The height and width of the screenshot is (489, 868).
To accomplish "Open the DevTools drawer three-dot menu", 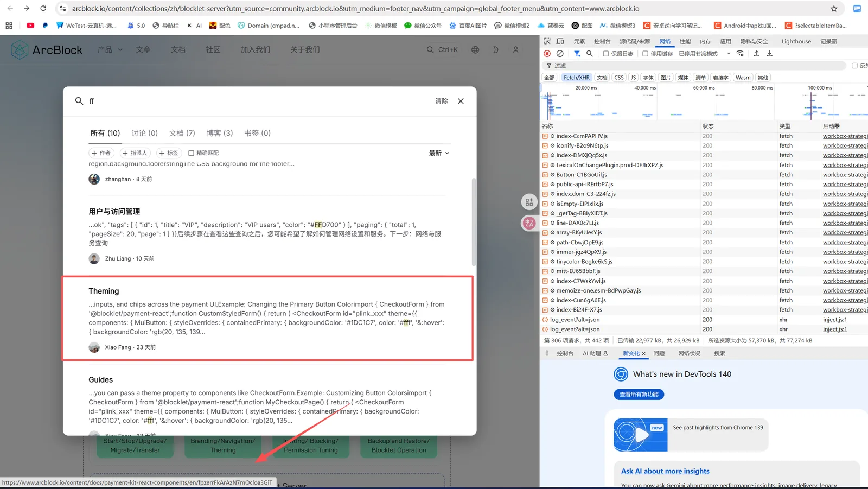I will [547, 353].
